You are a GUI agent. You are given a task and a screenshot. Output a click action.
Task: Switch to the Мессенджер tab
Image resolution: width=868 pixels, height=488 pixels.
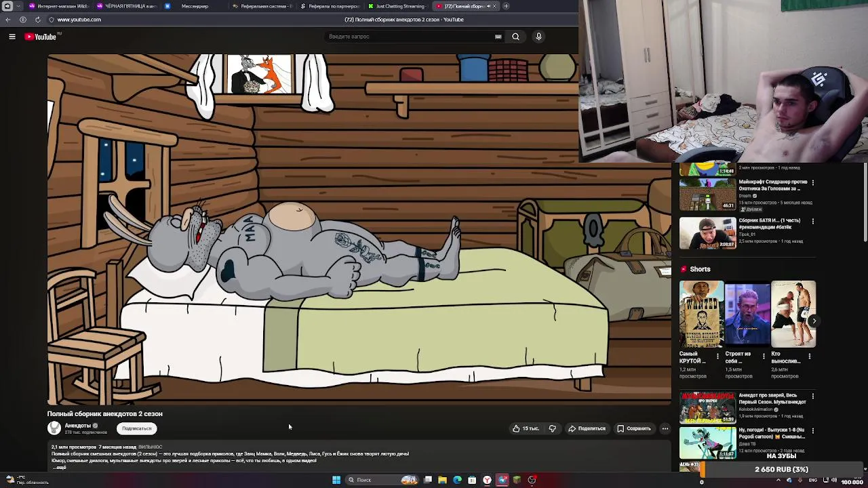coord(193,6)
